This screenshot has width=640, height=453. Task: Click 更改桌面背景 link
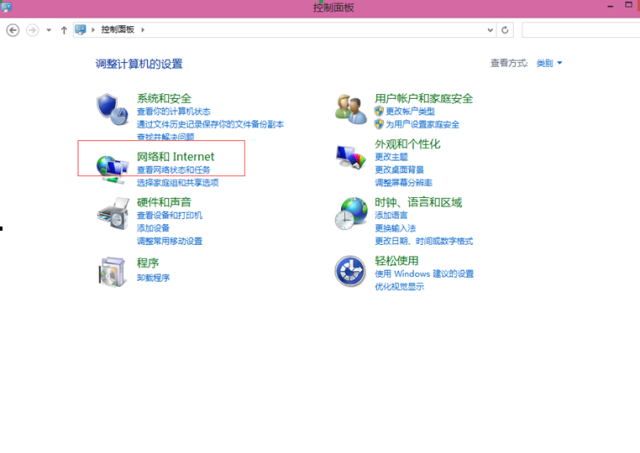399,170
